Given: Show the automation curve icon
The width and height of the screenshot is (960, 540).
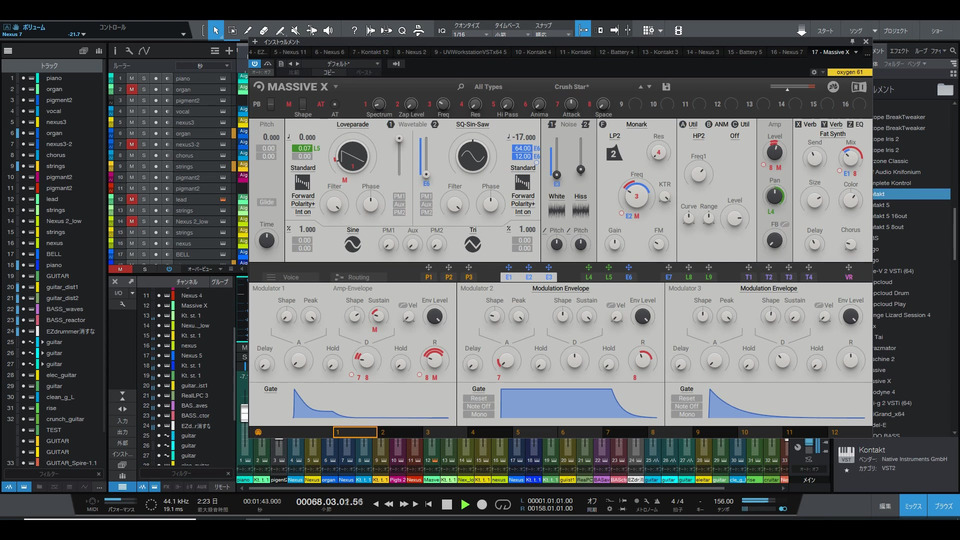Looking at the screenshot, I should (x=144, y=51).
